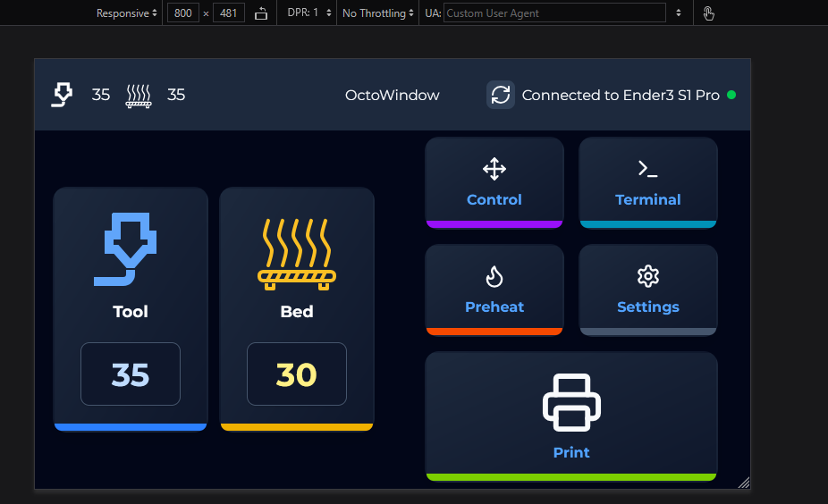This screenshot has width=828, height=504.
Task: Open the Print file screen
Action: [571, 416]
